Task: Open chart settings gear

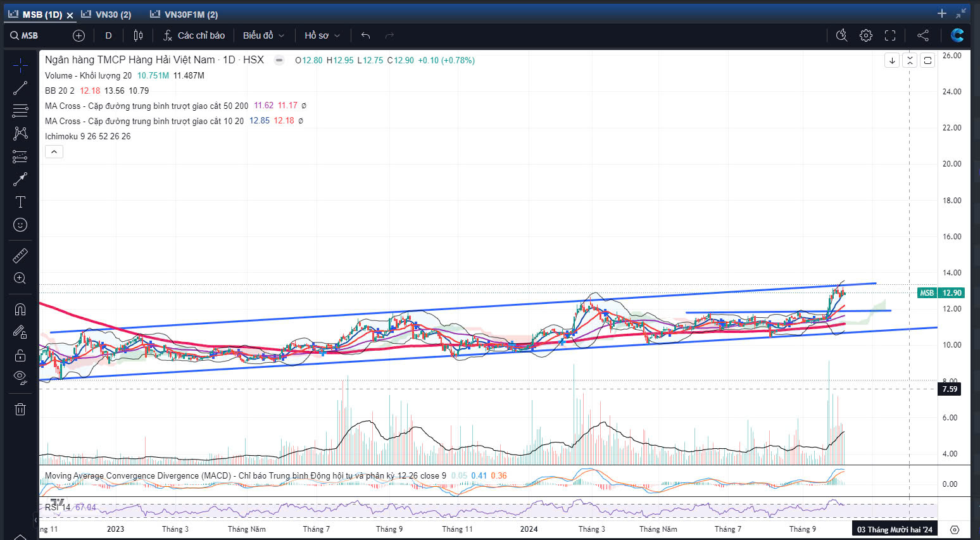Action: pyautogui.click(x=866, y=35)
